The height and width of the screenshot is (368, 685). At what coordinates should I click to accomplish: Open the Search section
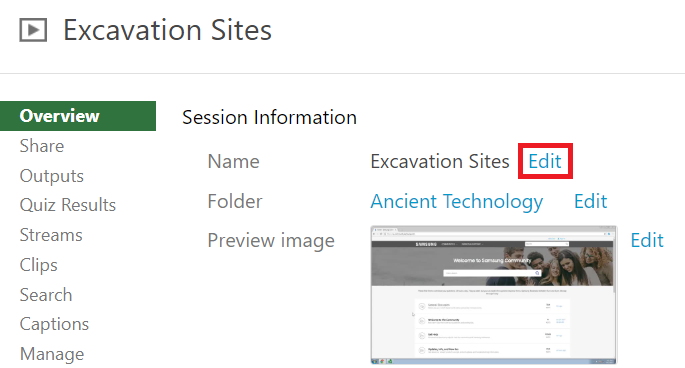[x=46, y=295]
